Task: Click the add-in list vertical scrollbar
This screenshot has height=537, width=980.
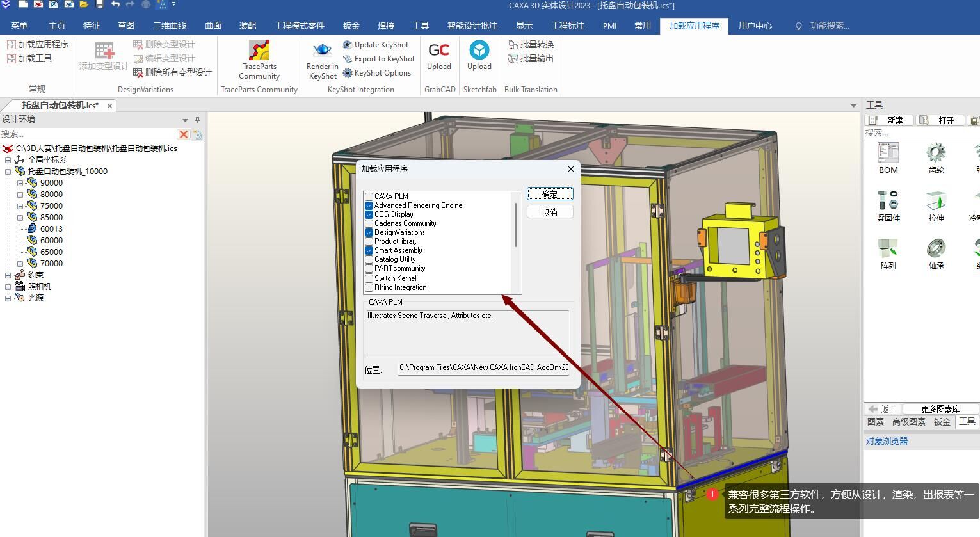Action: [x=516, y=224]
